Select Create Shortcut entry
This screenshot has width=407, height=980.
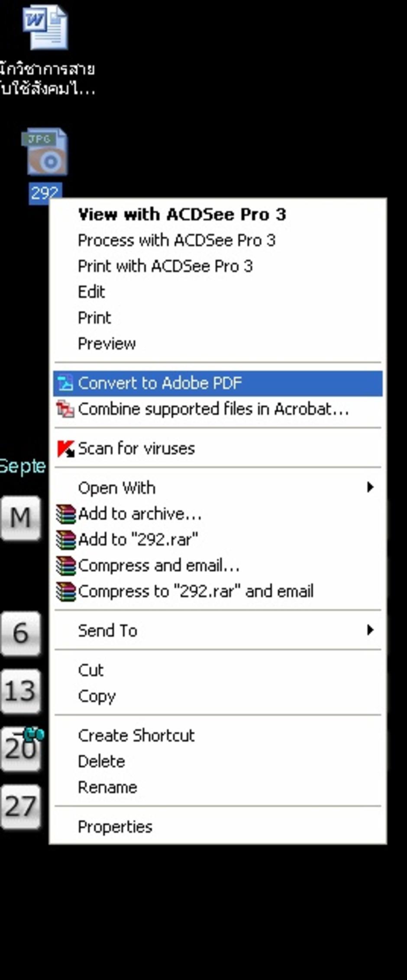pos(136,736)
